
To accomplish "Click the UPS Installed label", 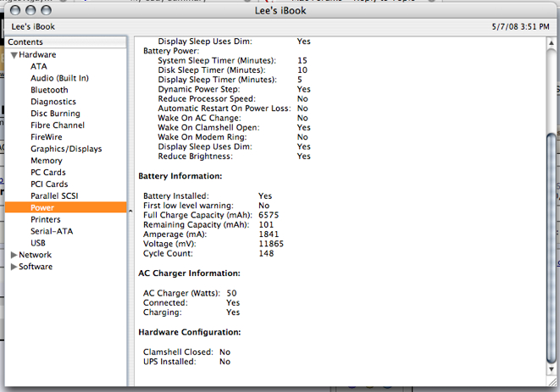I will click(x=169, y=362).
